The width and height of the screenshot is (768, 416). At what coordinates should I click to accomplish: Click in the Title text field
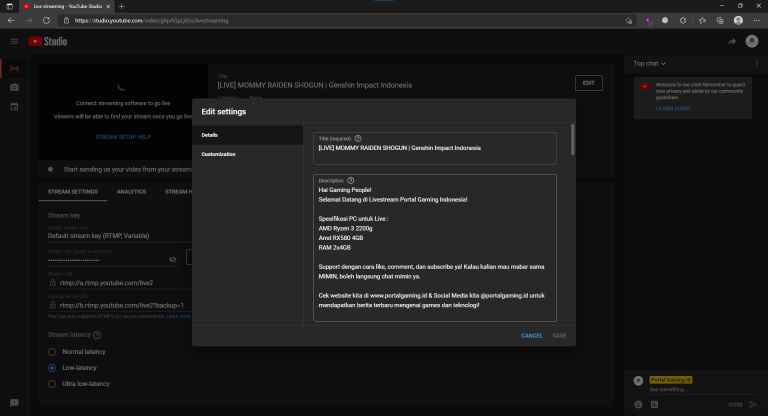click(435, 149)
